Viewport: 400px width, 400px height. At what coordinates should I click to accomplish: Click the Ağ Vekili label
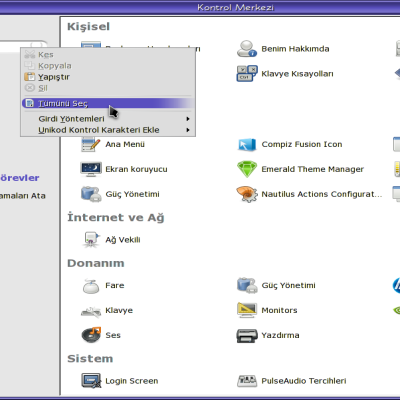[123, 240]
